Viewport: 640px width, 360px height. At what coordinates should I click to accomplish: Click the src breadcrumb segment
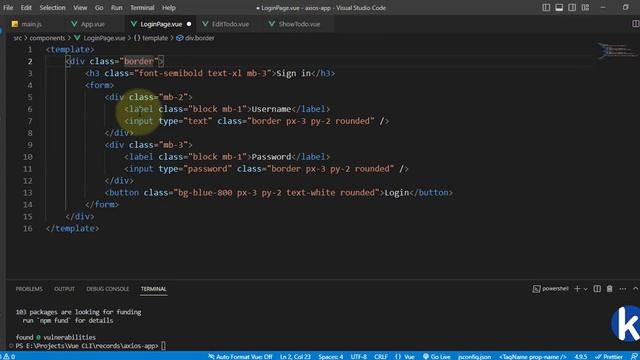[x=18, y=38]
